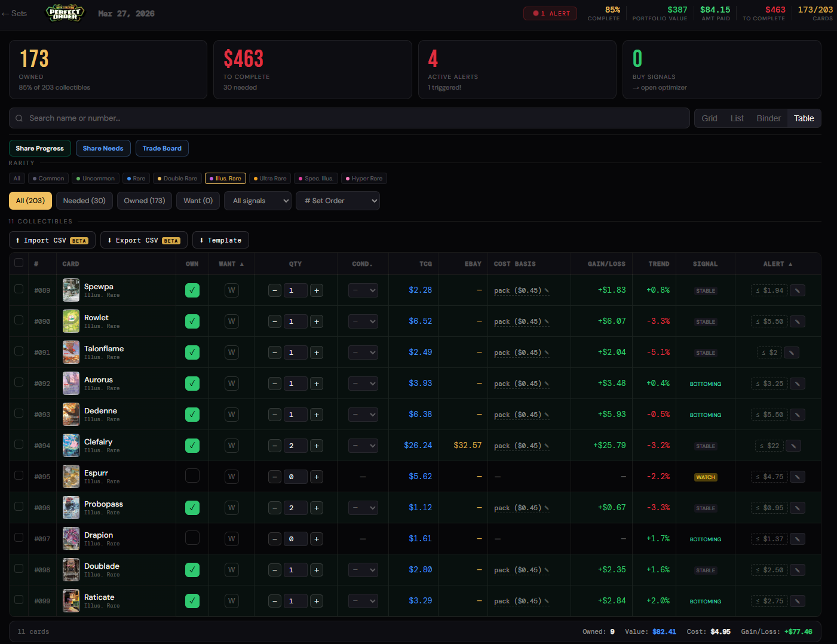
Task: Click the Perfect Order set logo
Action: [65, 13]
